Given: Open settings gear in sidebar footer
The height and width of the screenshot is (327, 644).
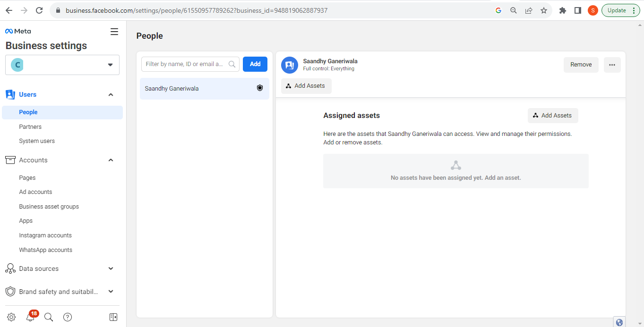Looking at the screenshot, I should [x=11, y=317].
